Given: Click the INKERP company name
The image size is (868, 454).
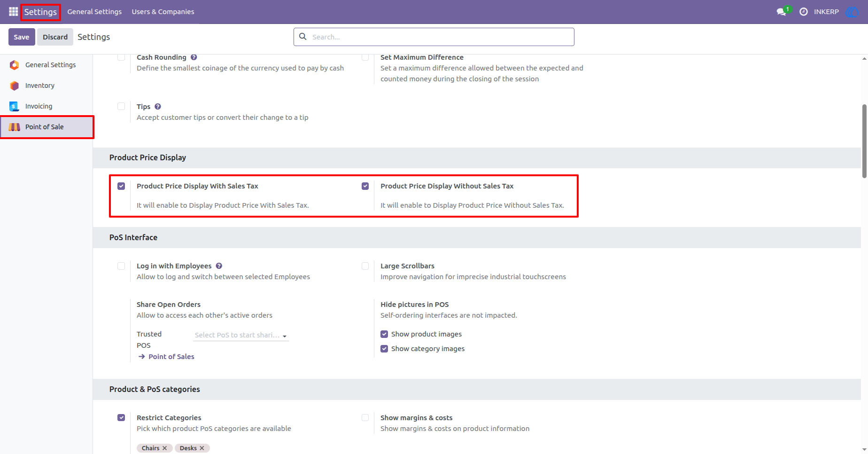Looking at the screenshot, I should pyautogui.click(x=826, y=12).
